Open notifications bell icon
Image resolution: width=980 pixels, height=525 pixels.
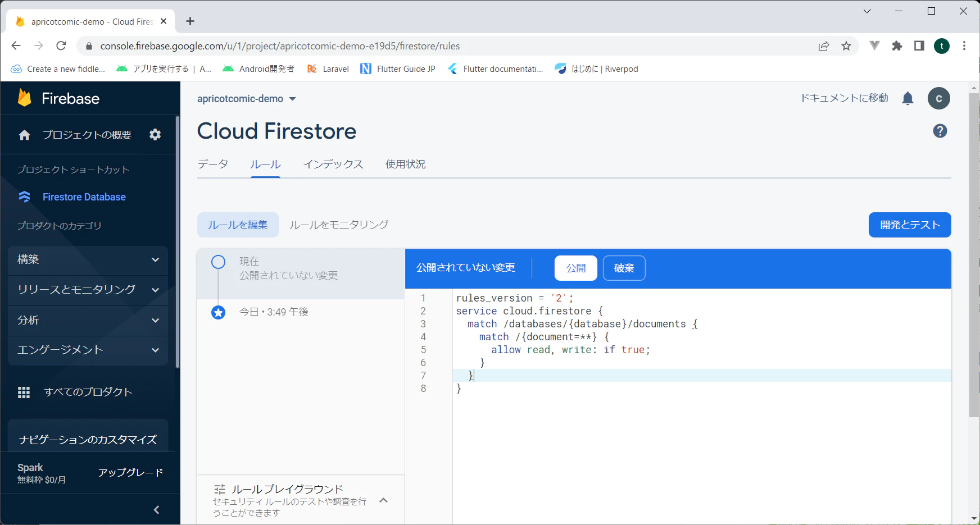(x=908, y=99)
